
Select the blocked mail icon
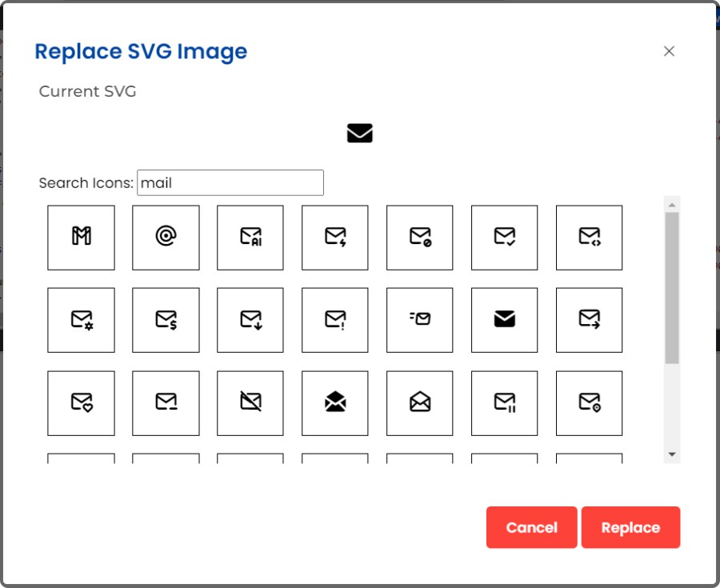(420, 238)
